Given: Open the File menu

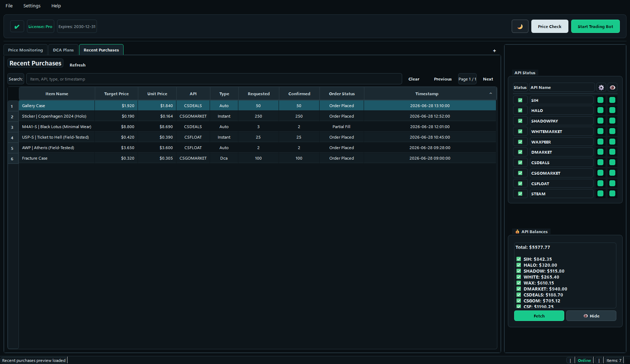Looking at the screenshot, I should point(9,6).
